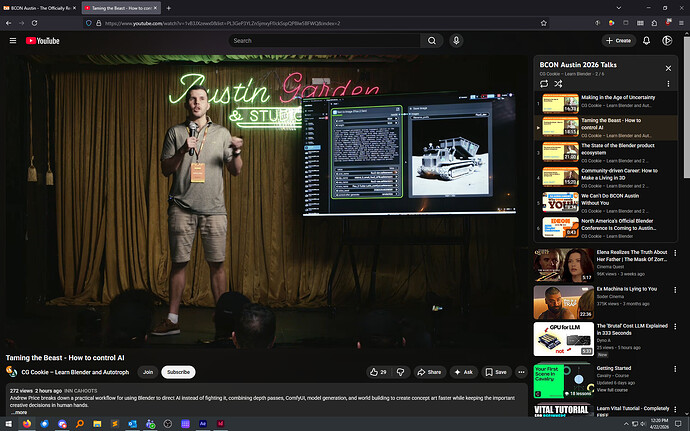Image resolution: width=690 pixels, height=431 pixels.
Task: Click the Join membership button
Action: pos(148,372)
